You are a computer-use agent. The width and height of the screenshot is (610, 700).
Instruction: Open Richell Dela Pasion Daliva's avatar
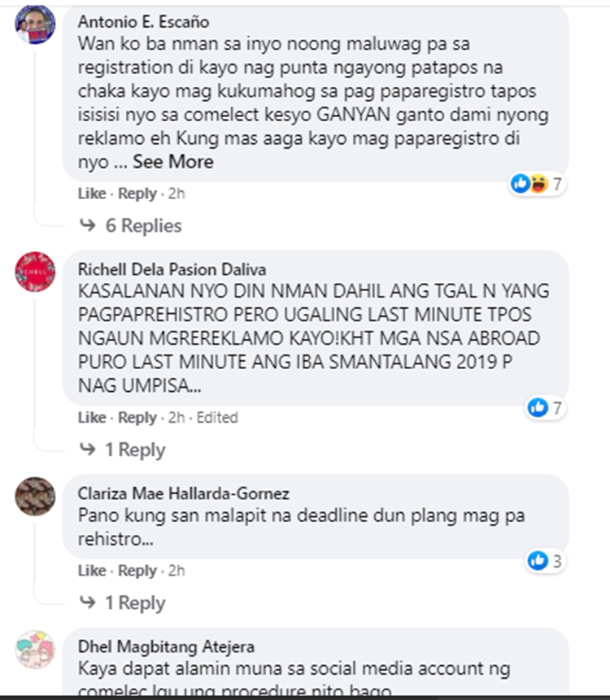(35, 272)
